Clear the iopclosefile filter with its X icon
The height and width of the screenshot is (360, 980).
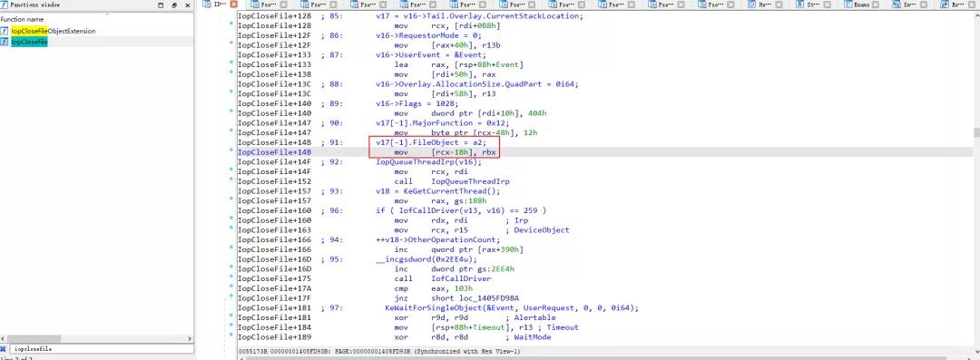click(x=4, y=349)
